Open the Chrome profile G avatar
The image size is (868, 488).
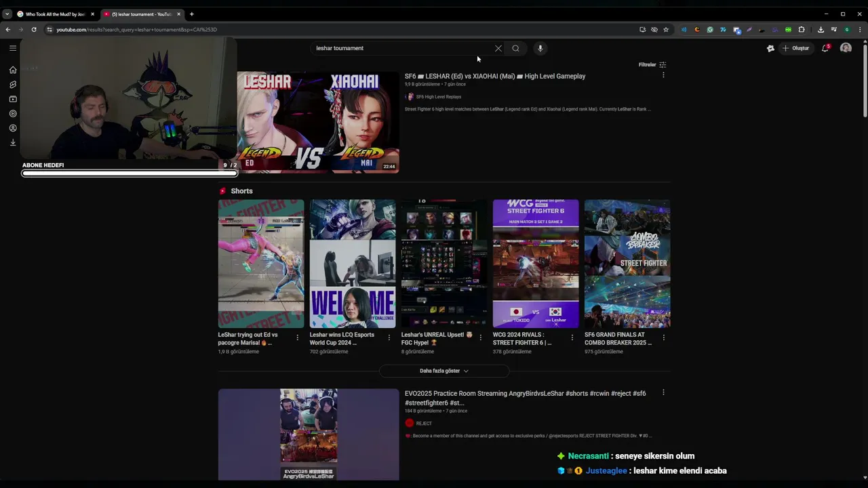coord(847,30)
